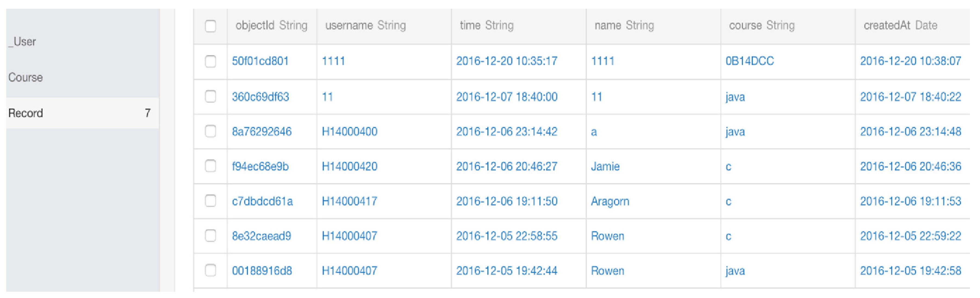Click time value 2016-12-07 18:40:00
Viewport: 980px width, 298px height.
(x=507, y=97)
